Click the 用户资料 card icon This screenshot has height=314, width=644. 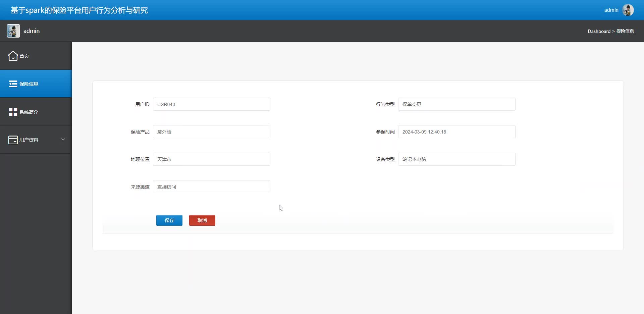(13, 140)
